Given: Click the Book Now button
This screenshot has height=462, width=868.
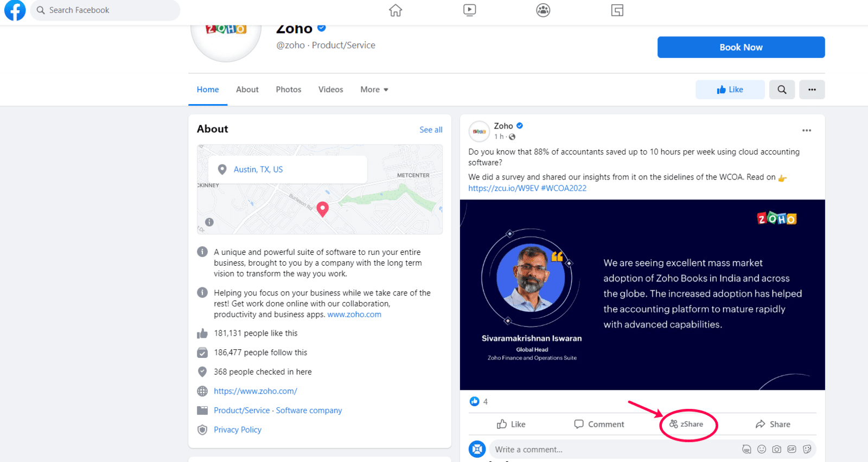Looking at the screenshot, I should (741, 47).
